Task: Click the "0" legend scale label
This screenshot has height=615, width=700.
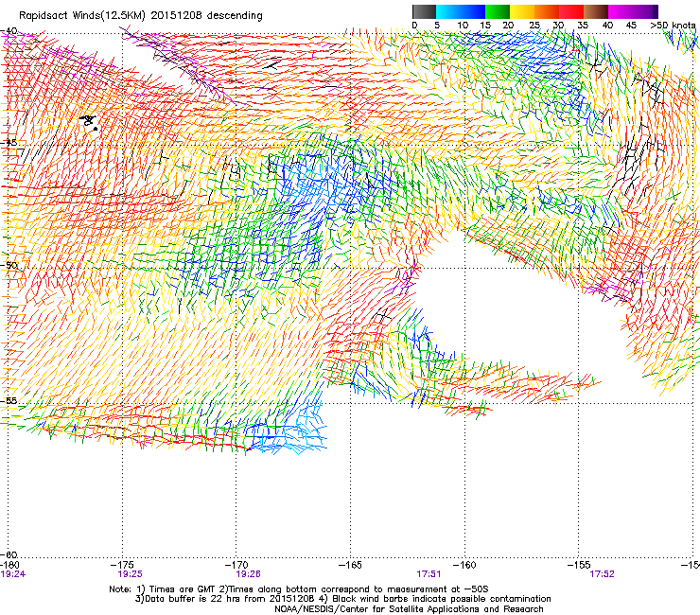Action: [x=414, y=26]
